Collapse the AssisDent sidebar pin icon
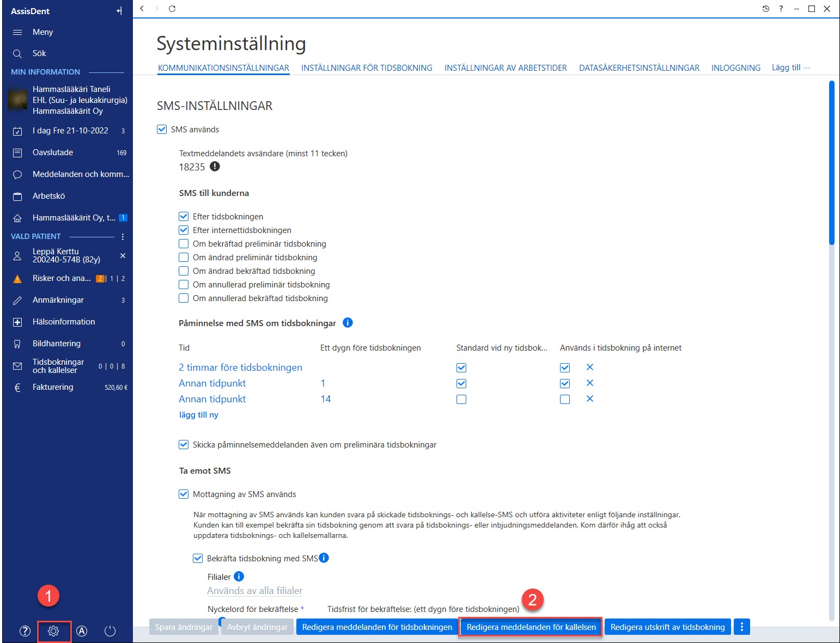840x643 pixels. [119, 11]
